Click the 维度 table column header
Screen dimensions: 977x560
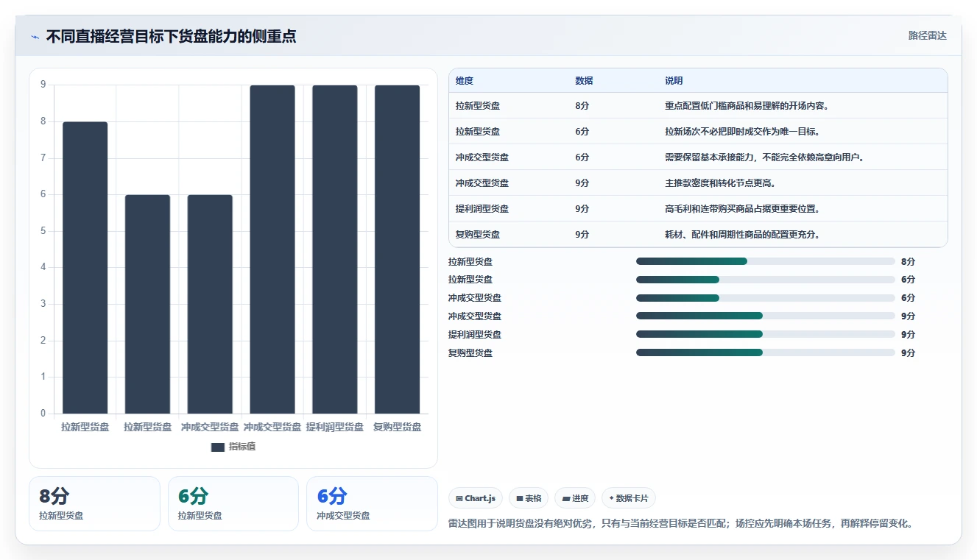pos(465,81)
